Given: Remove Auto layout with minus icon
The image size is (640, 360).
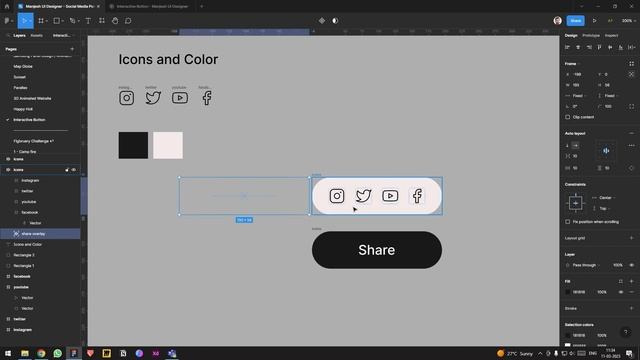Looking at the screenshot, I should point(631,133).
